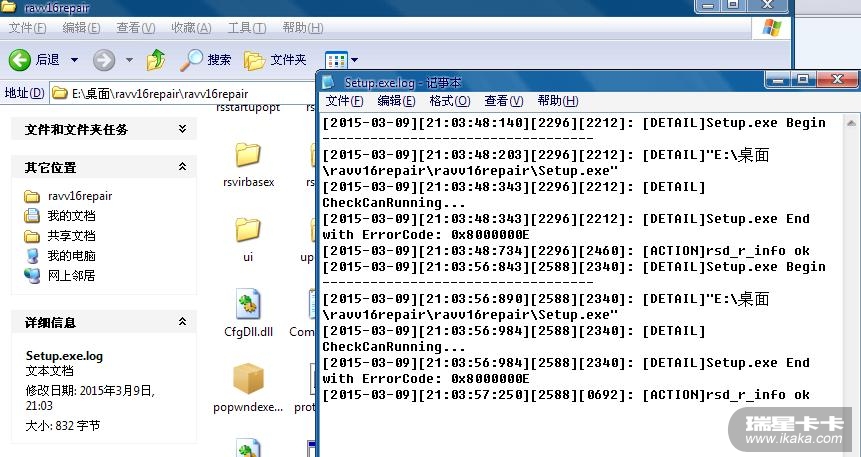Open Notepad 编辑(E) menu

[396, 101]
